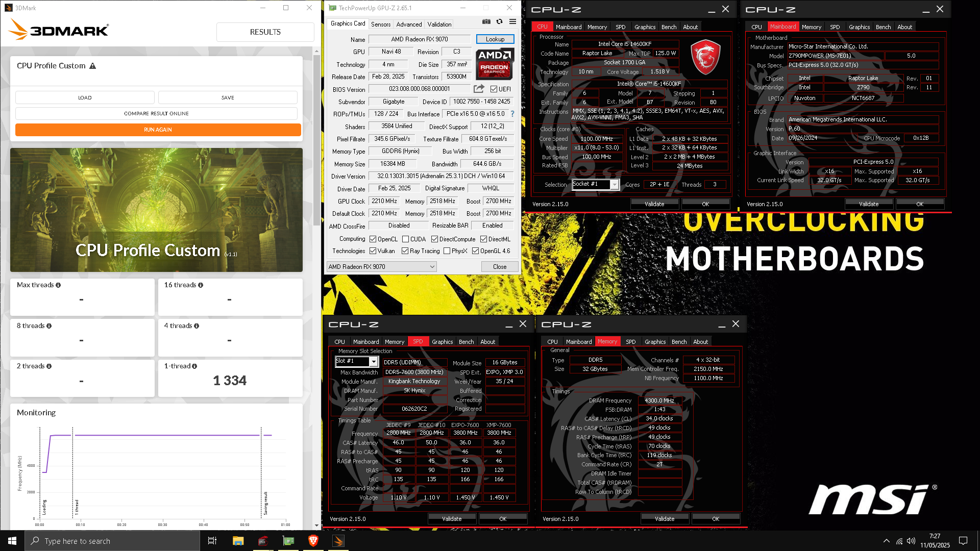
Task: Show hidden system tray icons chevron
Action: [x=887, y=541]
